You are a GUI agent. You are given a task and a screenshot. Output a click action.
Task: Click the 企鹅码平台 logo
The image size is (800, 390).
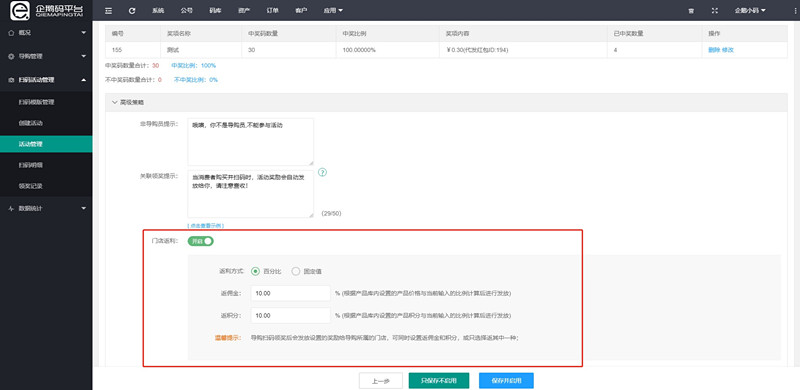click(46, 10)
